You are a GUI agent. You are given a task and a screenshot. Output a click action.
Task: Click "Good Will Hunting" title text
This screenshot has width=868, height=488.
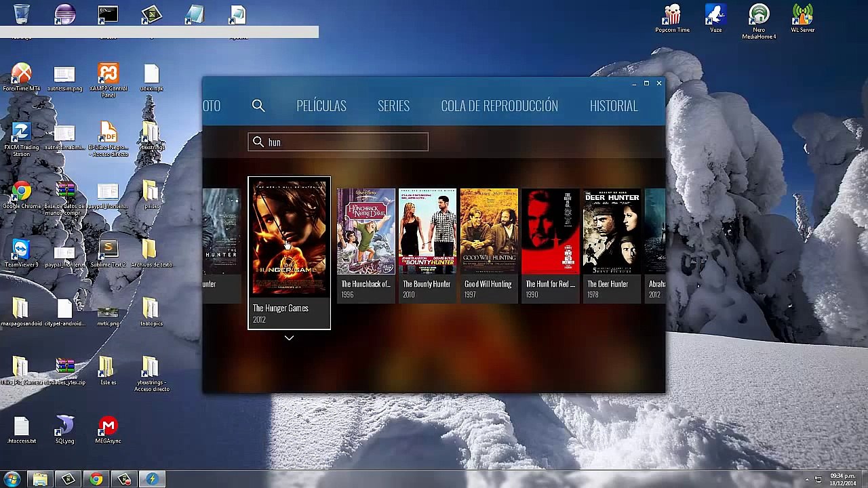click(488, 284)
